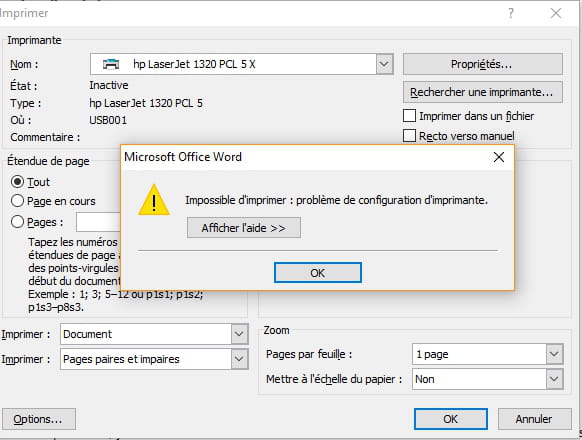Click the help question mark in Imprimer title bar
Screen dimensions: 582x440
click(x=511, y=13)
